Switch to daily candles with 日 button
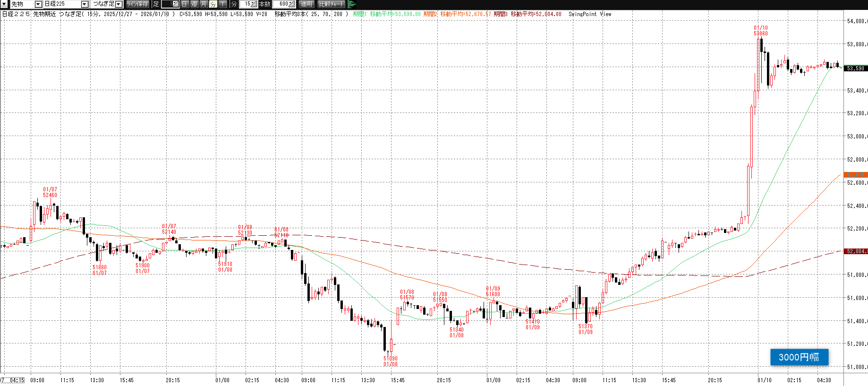The height and width of the screenshot is (386, 868). click(x=185, y=4)
